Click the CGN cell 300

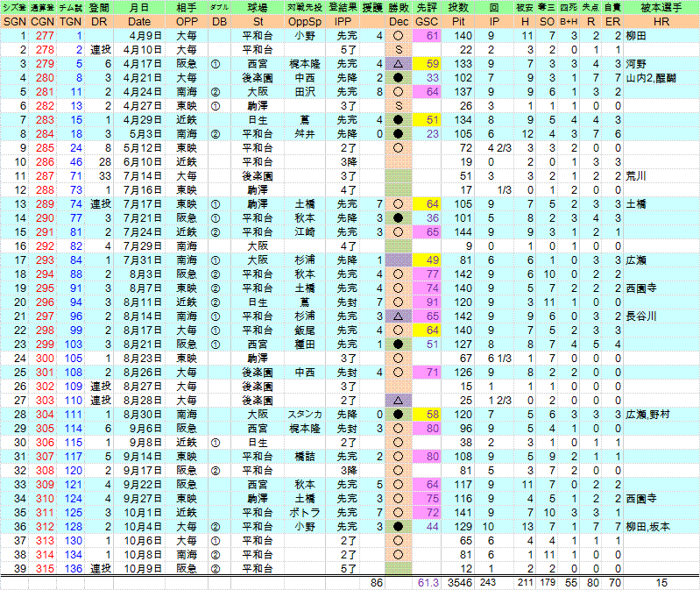coord(45,359)
